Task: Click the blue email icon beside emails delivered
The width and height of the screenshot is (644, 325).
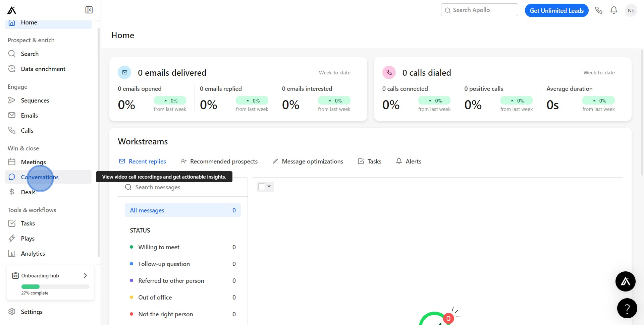Action: [x=124, y=72]
